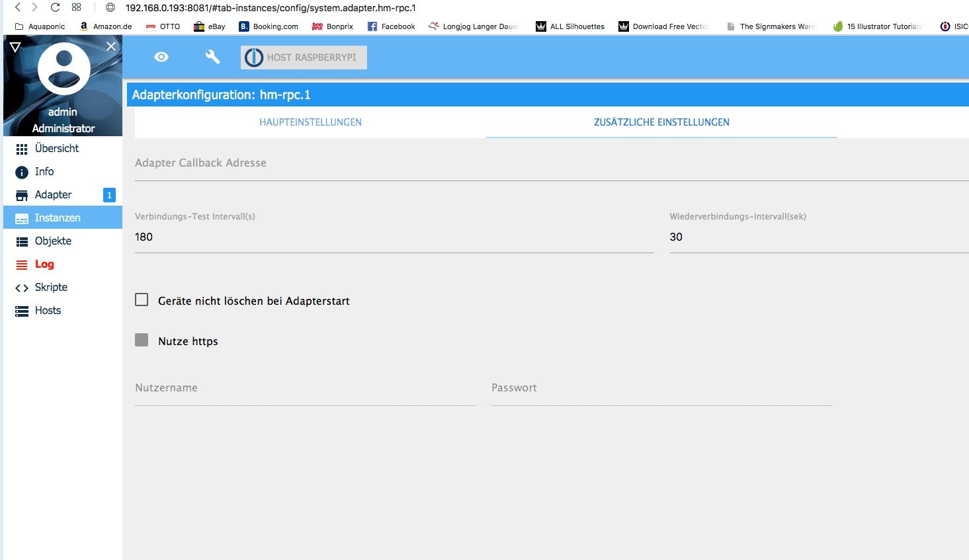This screenshot has height=560, width=969.
Task: Open the Facebook bookmark
Action: 391,26
